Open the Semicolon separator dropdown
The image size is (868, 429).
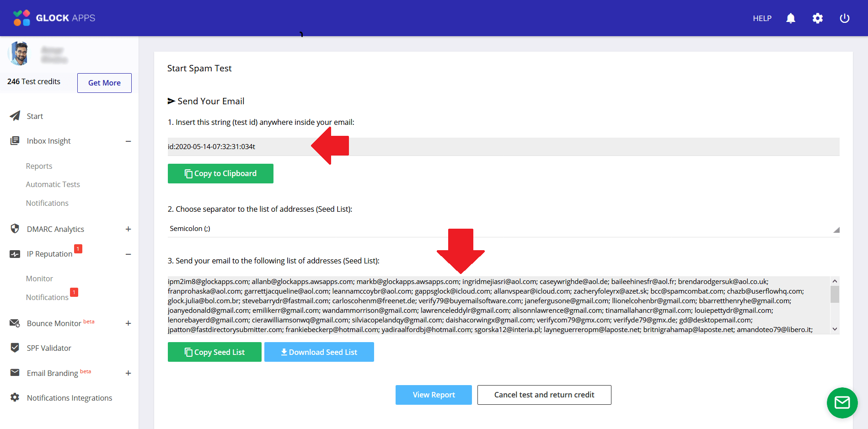pos(503,228)
